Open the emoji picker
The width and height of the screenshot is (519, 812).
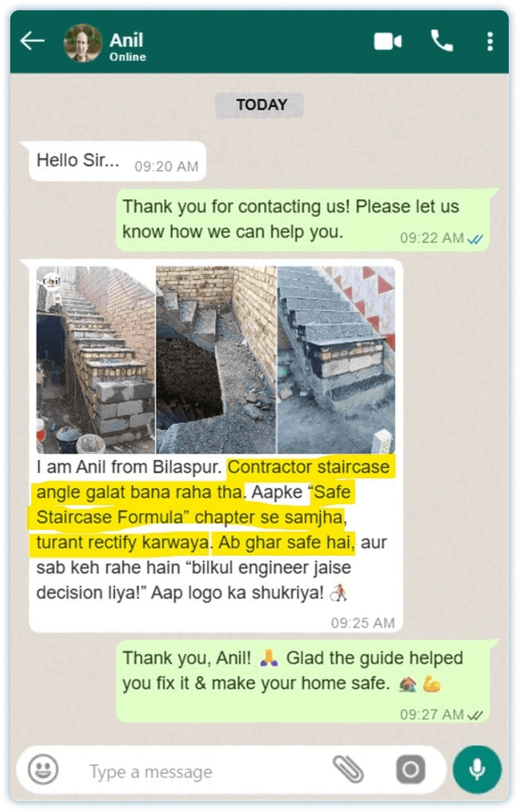tap(43, 769)
